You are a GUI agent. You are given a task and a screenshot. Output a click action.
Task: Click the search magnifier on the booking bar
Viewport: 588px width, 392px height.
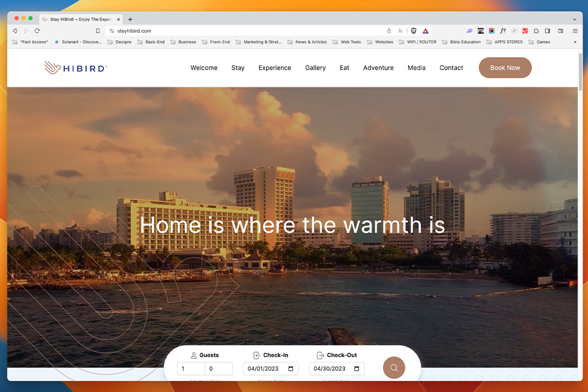tap(394, 368)
